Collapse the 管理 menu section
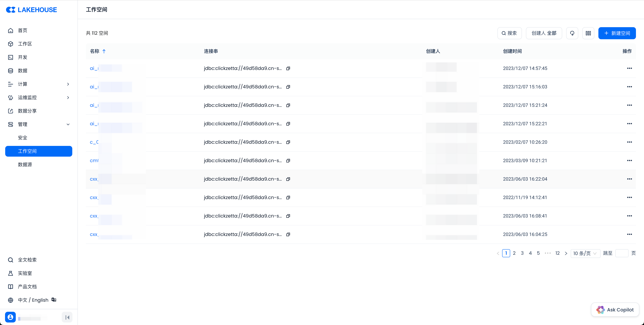The width and height of the screenshot is (644, 325). click(68, 124)
